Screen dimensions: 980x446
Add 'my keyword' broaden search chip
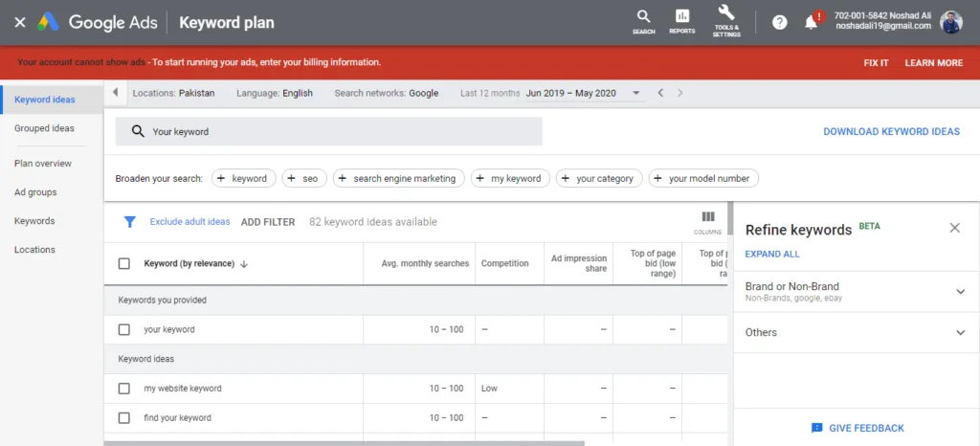pos(510,178)
